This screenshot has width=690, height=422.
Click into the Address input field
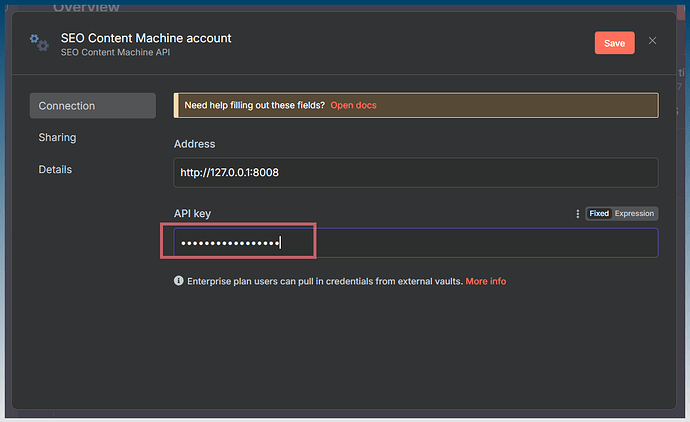[416, 172]
